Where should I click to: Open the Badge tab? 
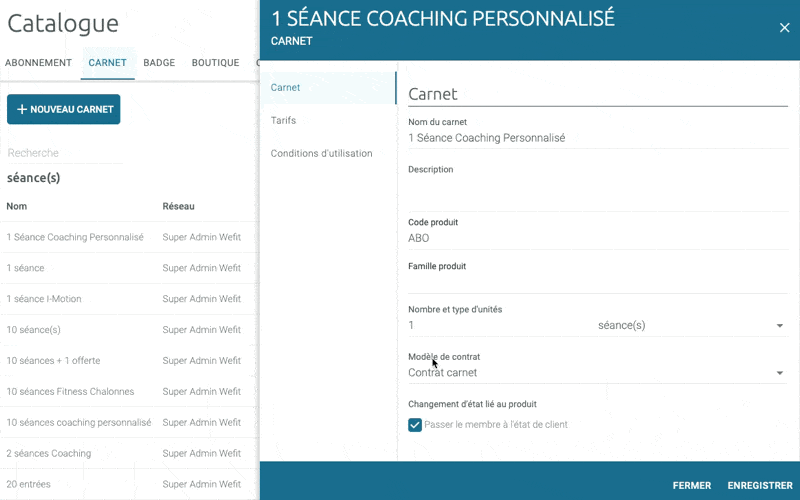[159, 63]
